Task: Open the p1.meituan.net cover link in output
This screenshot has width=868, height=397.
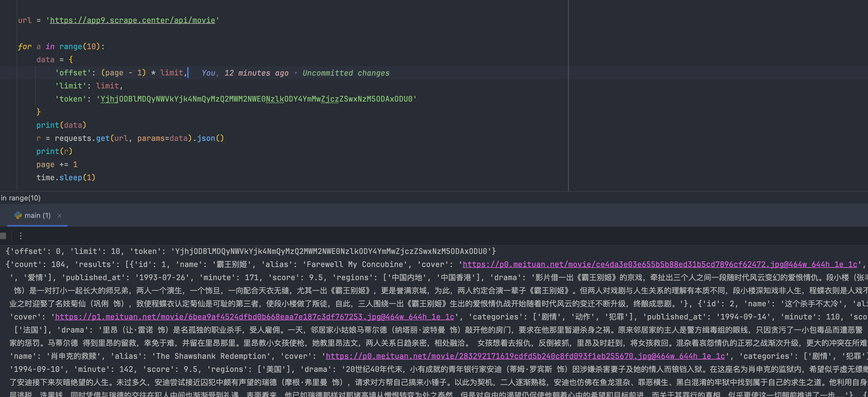Action: (x=254, y=317)
